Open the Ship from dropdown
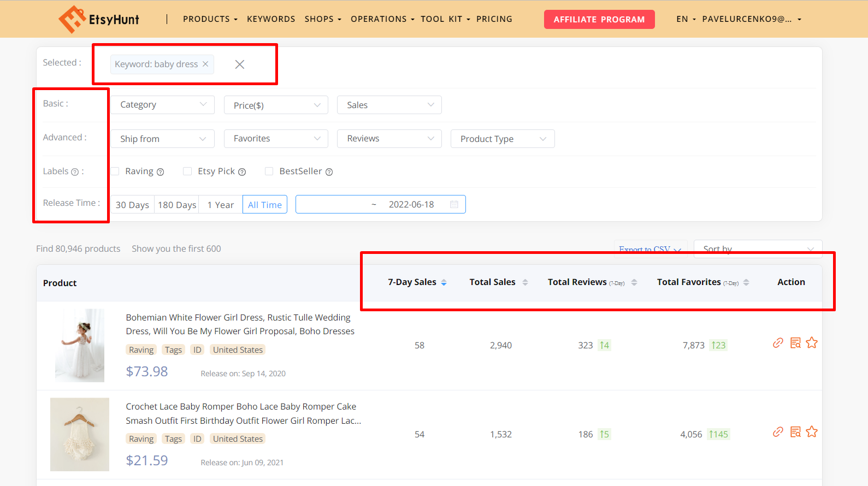 (163, 139)
